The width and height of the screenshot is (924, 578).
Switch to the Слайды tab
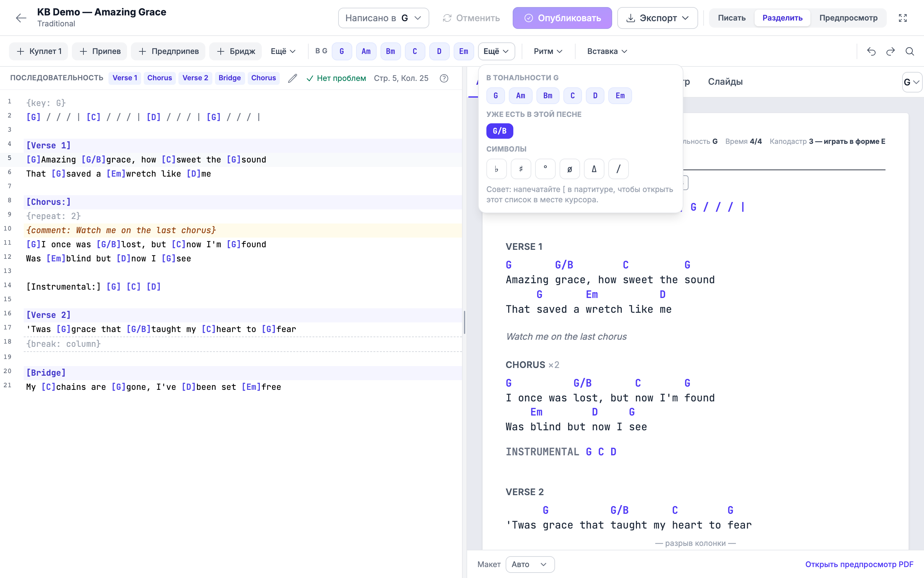pos(725,82)
